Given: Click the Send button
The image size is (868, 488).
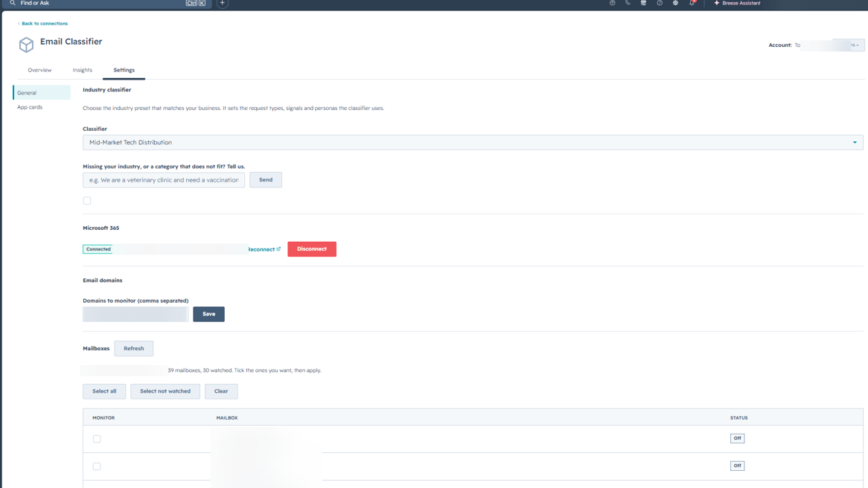Looking at the screenshot, I should (266, 180).
